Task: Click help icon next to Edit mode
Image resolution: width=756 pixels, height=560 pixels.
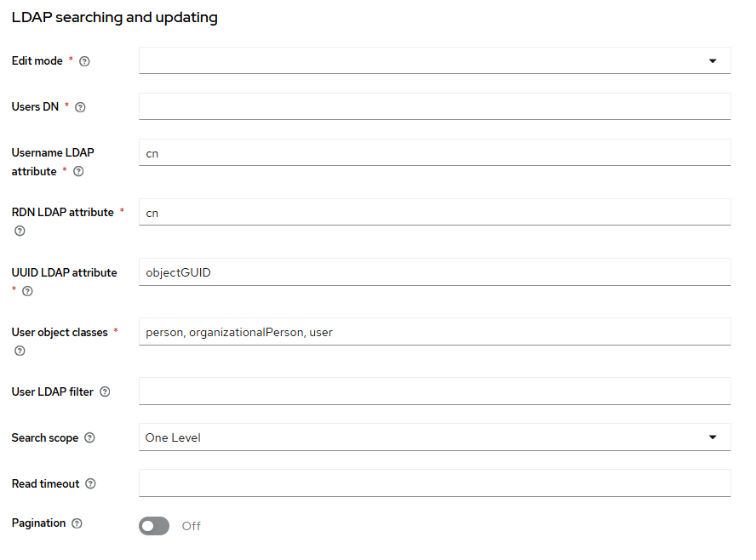Action: (84, 61)
